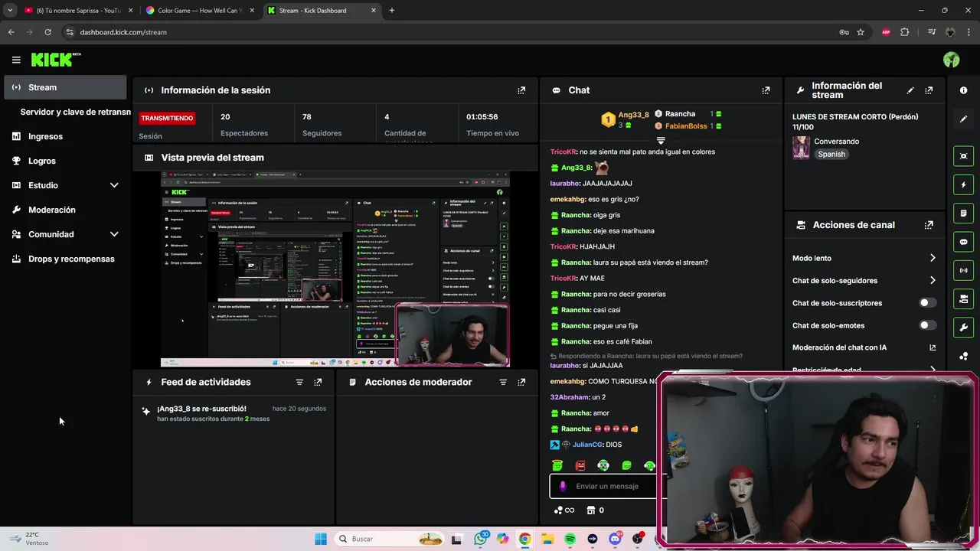The width and height of the screenshot is (980, 551).
Task: Toggle the wrench stream info icon in right sidebar
Action: coord(963,328)
